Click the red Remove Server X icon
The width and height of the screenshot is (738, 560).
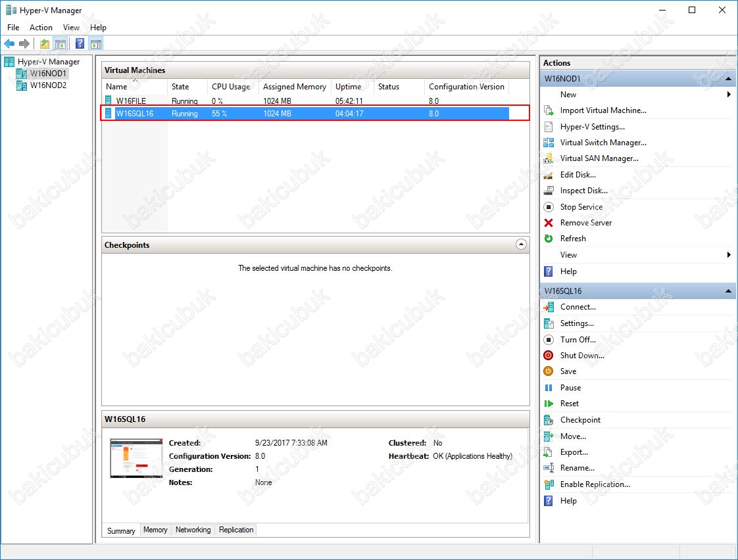click(549, 223)
